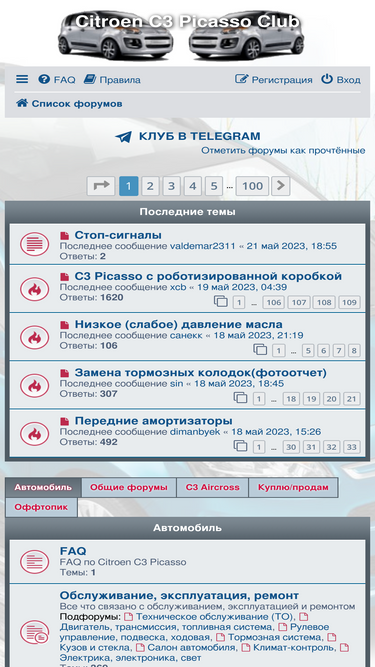Click hot topic icon for тормозных колодок
The image size is (375, 667).
(34, 385)
